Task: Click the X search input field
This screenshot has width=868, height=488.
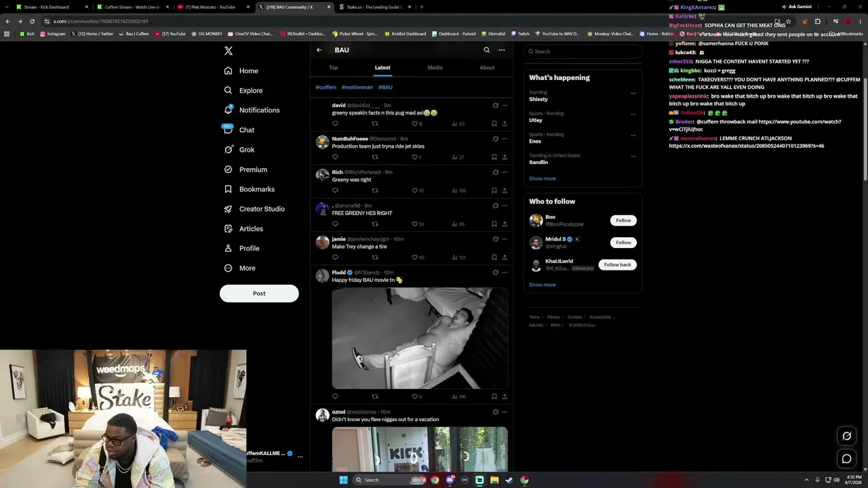Action: (x=583, y=52)
